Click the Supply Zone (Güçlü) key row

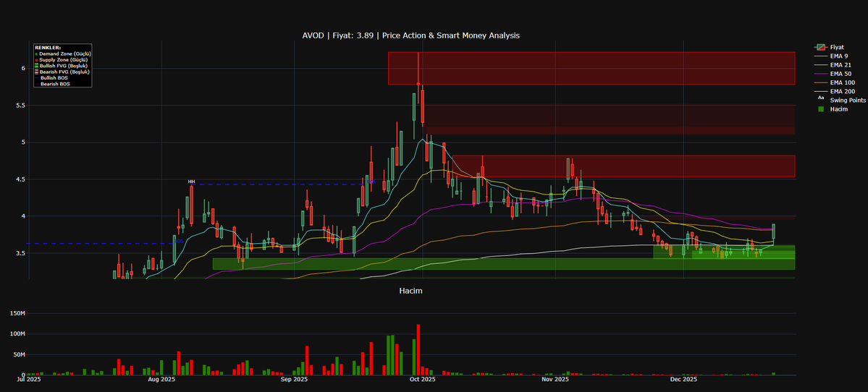click(61, 59)
